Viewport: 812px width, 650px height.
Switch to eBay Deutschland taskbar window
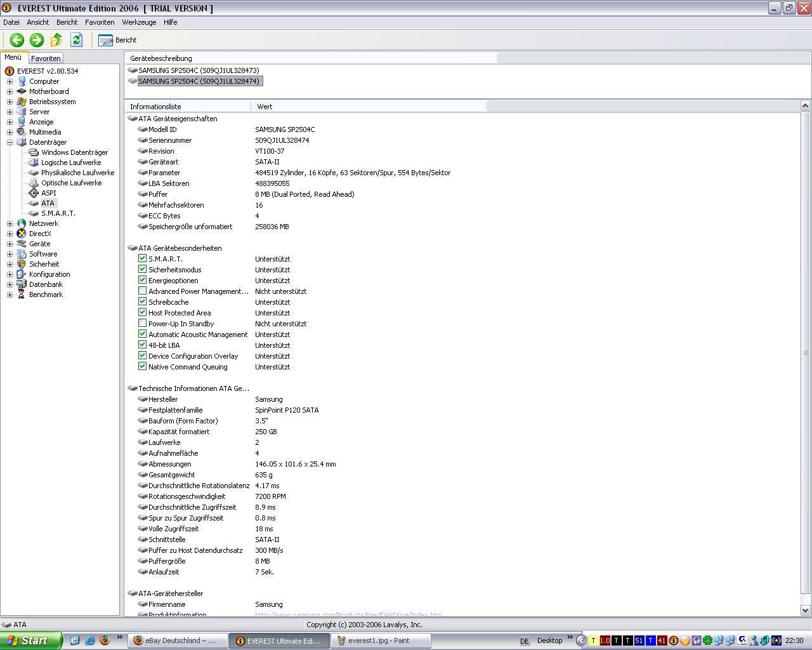[178, 640]
